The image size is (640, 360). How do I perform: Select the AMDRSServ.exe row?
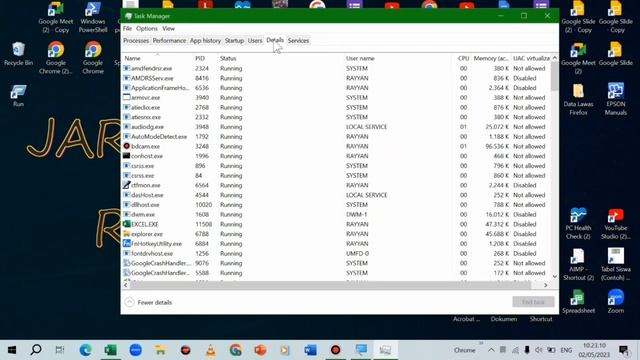[336, 78]
